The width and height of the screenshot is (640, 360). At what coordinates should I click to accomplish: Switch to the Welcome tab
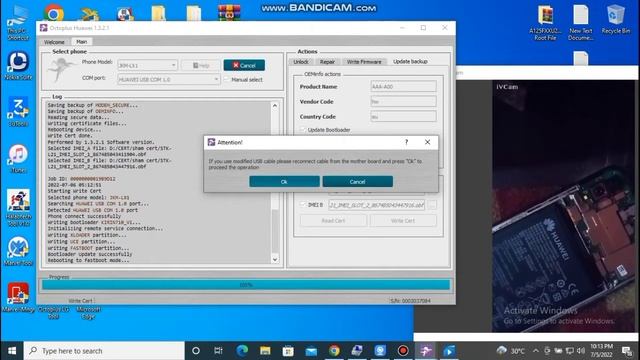[54, 42]
